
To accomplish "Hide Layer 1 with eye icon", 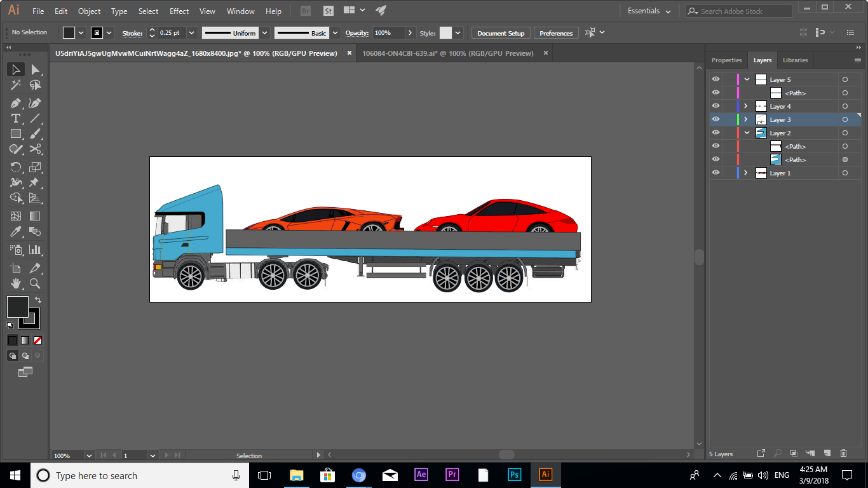I will click(x=716, y=173).
